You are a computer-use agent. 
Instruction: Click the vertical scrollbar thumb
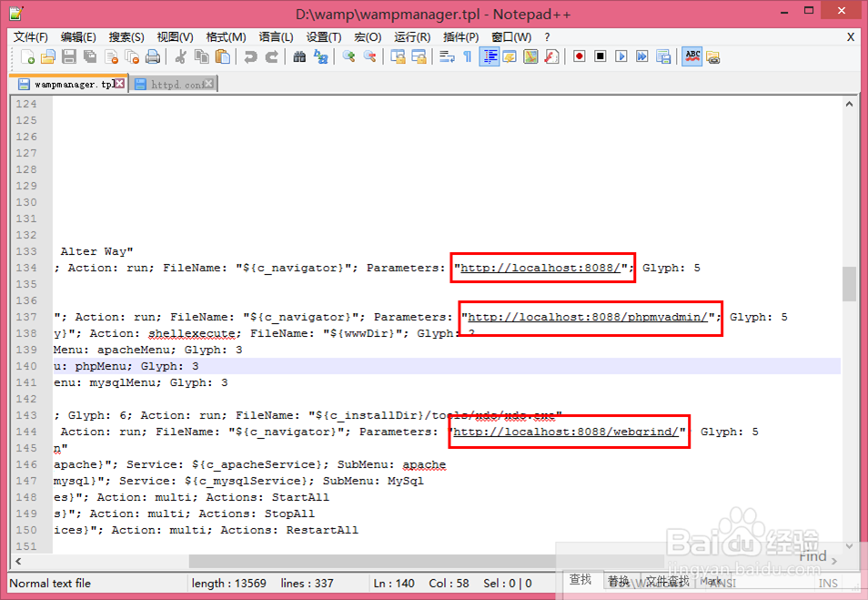point(850,284)
